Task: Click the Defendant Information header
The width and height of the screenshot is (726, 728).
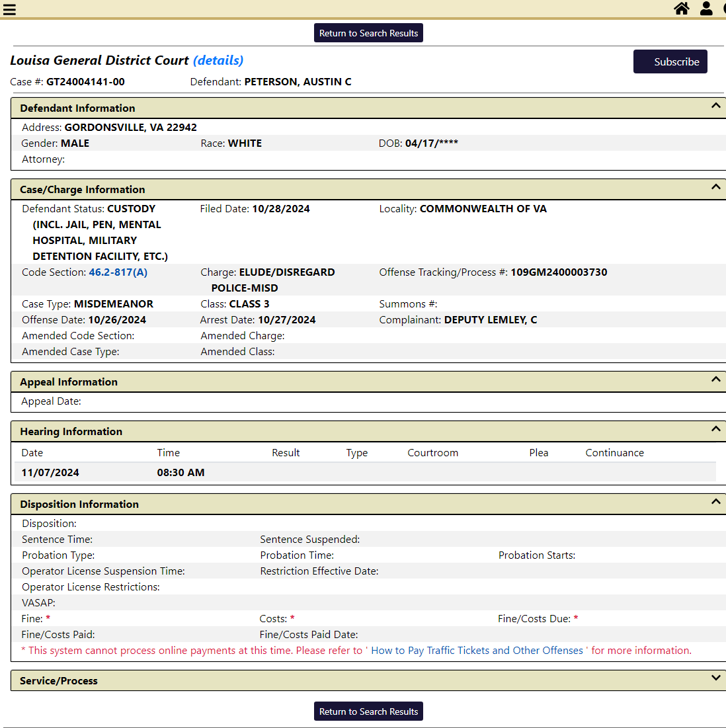Action: coord(368,108)
